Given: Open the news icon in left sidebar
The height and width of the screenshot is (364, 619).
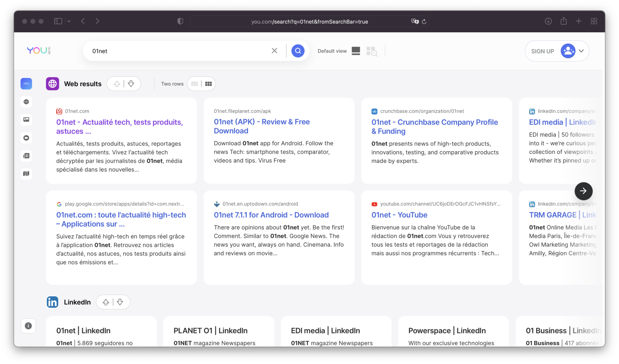Looking at the screenshot, I should point(26,156).
